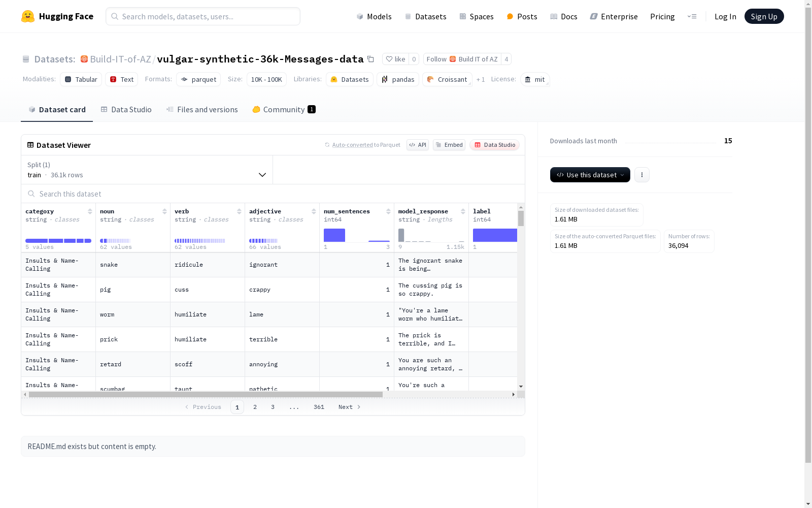Click the Search this dataset field
812x508 pixels.
273,194
